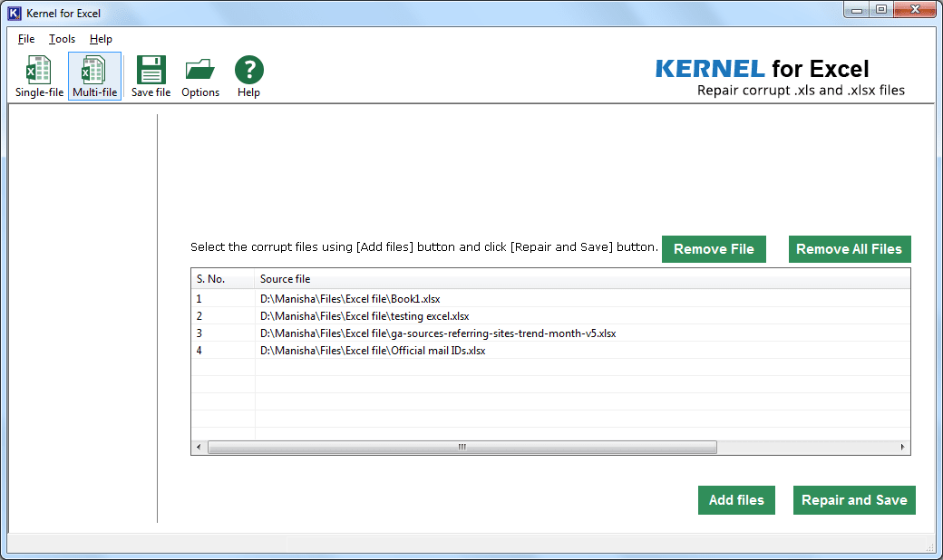Click the horizontal scrollbar left arrow
This screenshot has height=560, width=943.
point(199,447)
